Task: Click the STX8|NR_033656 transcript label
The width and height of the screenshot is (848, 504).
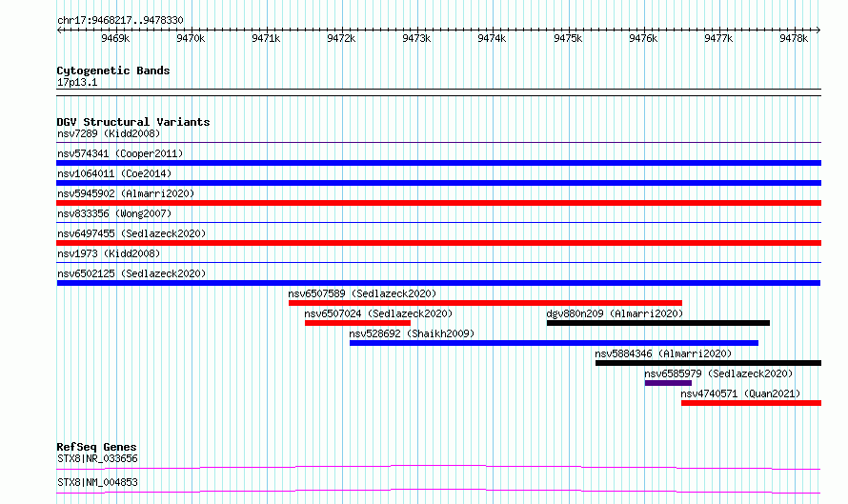Action: pyautogui.click(x=97, y=458)
